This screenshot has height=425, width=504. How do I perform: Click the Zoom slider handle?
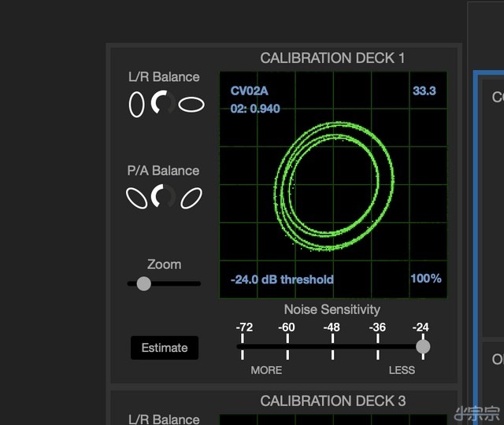[143, 283]
